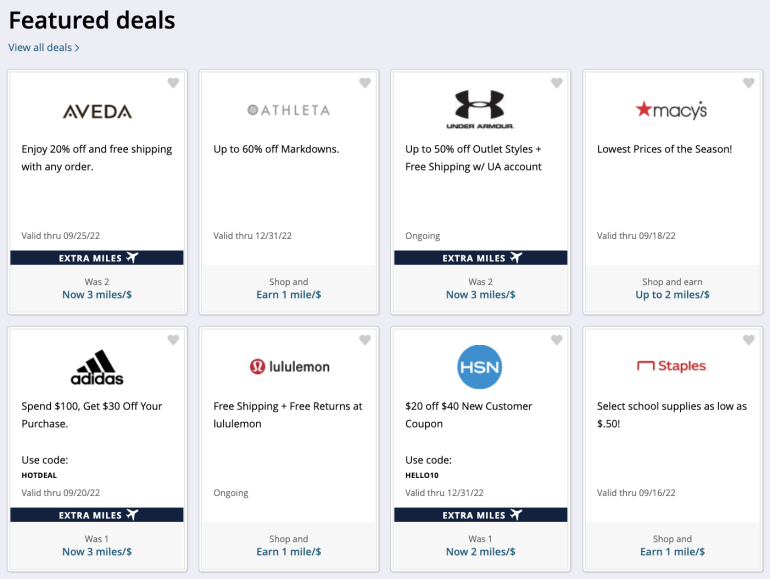Click the Athleta logo

point(288,110)
